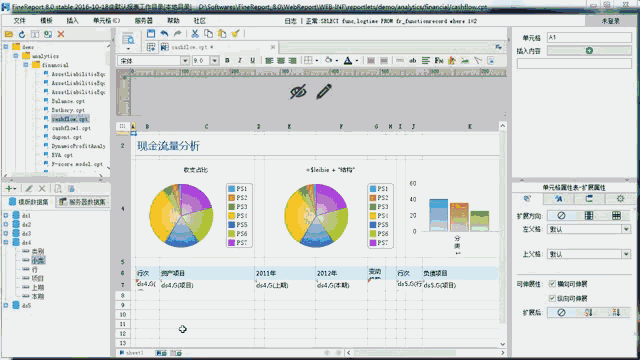Open the font color A picker
This screenshot has height=360, width=640.
348,60
